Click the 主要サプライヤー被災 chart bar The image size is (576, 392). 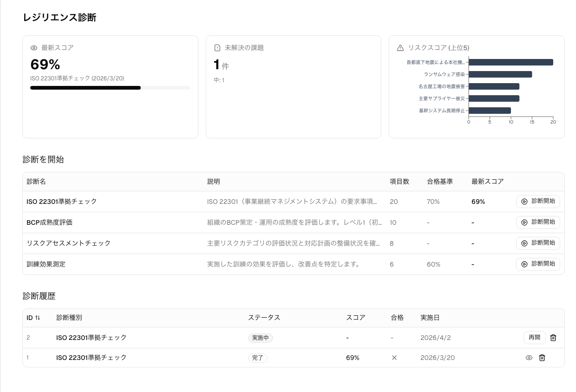click(494, 98)
